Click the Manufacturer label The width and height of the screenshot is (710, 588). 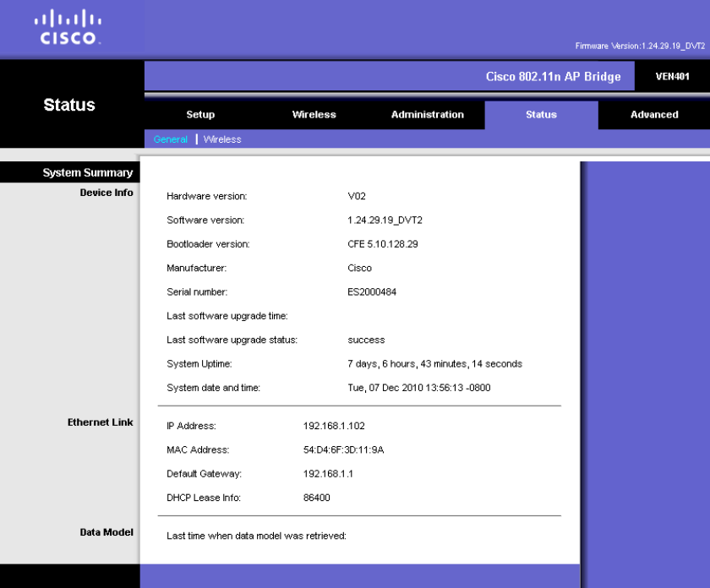(196, 268)
